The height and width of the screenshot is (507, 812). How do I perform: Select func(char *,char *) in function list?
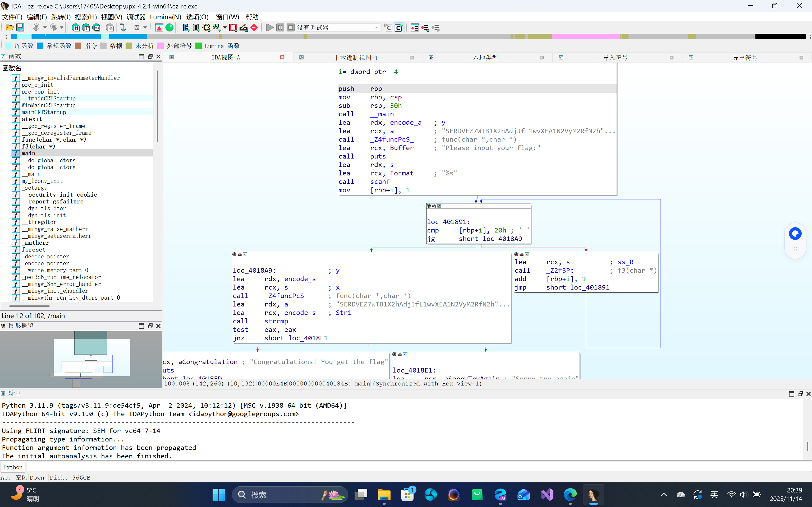(54, 139)
